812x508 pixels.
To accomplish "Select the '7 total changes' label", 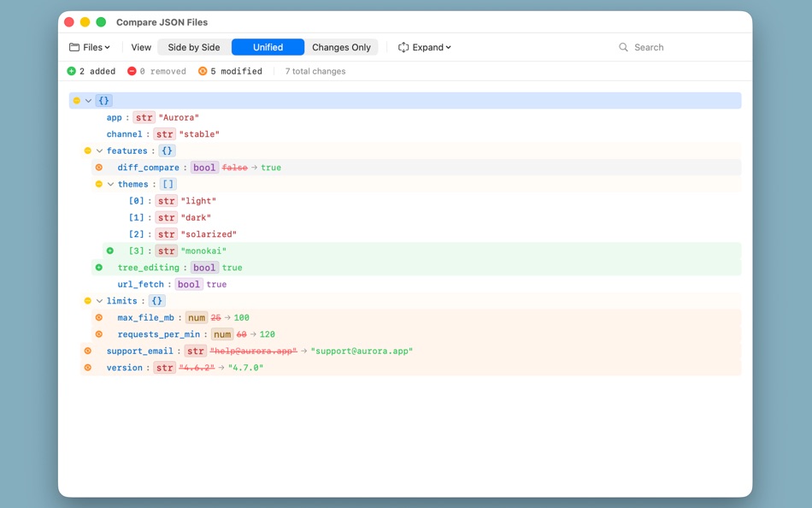I will click(x=315, y=71).
